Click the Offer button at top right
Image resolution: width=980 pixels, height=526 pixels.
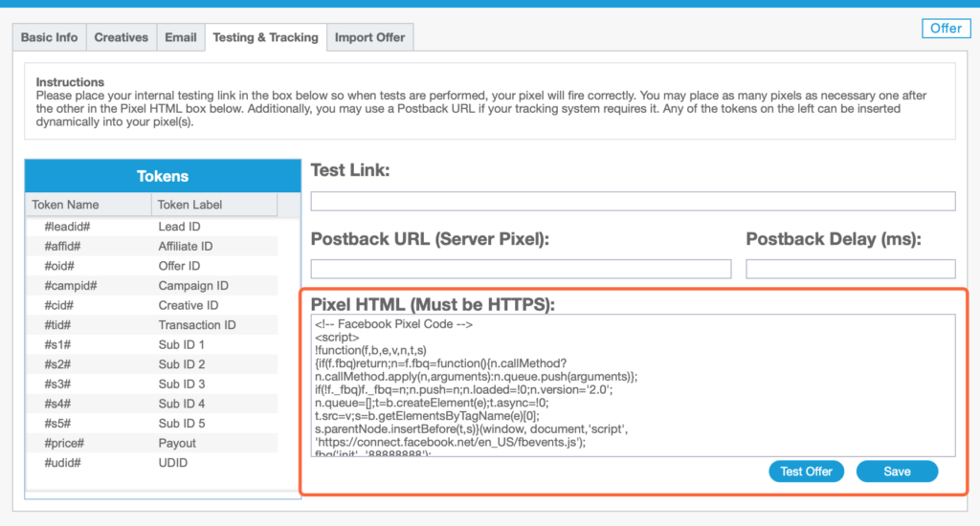coord(946,29)
